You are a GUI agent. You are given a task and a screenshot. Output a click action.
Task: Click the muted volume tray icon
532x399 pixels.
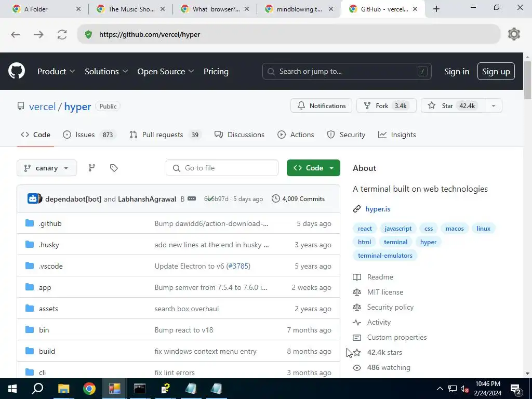(465, 389)
